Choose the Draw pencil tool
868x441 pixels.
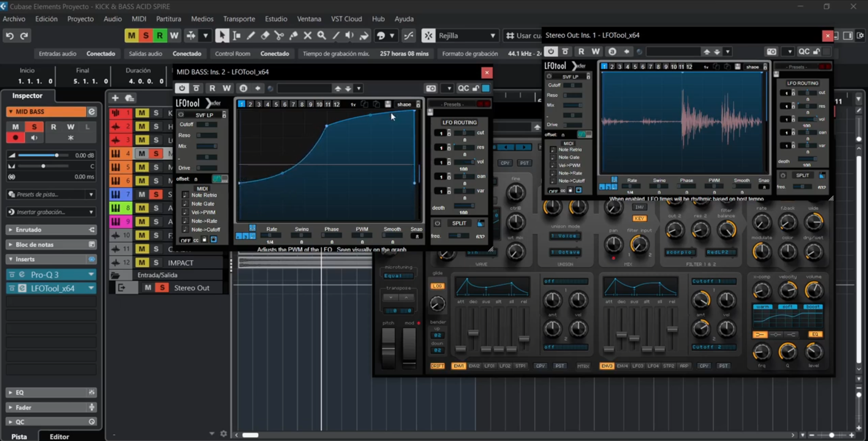click(x=251, y=36)
